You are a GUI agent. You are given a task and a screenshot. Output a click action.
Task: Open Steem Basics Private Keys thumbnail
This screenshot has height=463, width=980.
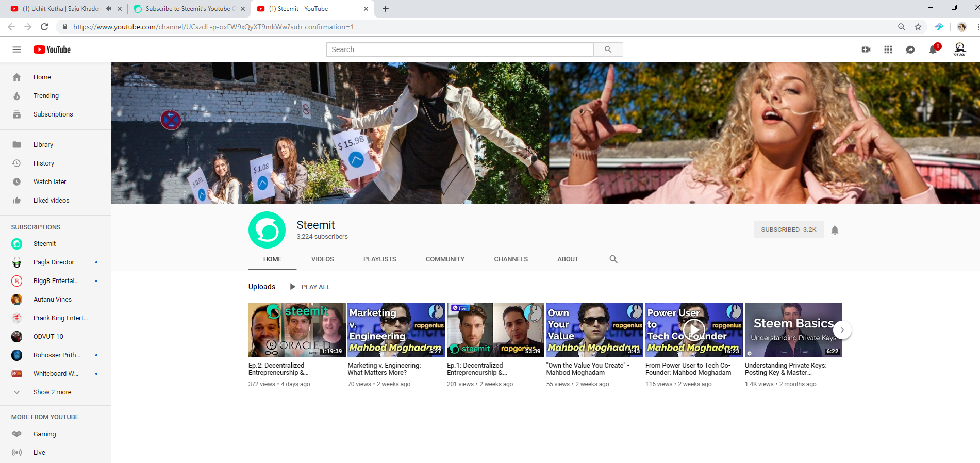coord(793,330)
